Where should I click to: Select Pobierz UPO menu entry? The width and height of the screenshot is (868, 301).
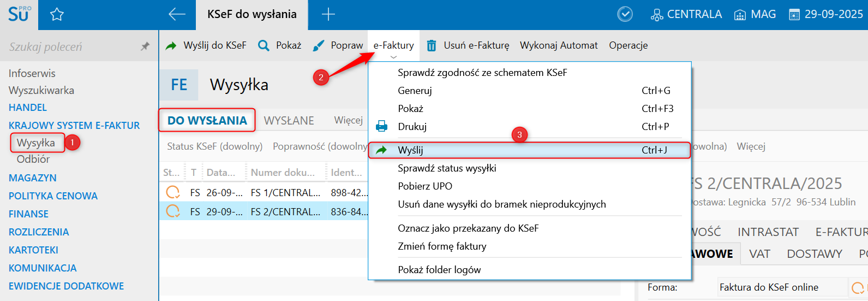coord(425,186)
